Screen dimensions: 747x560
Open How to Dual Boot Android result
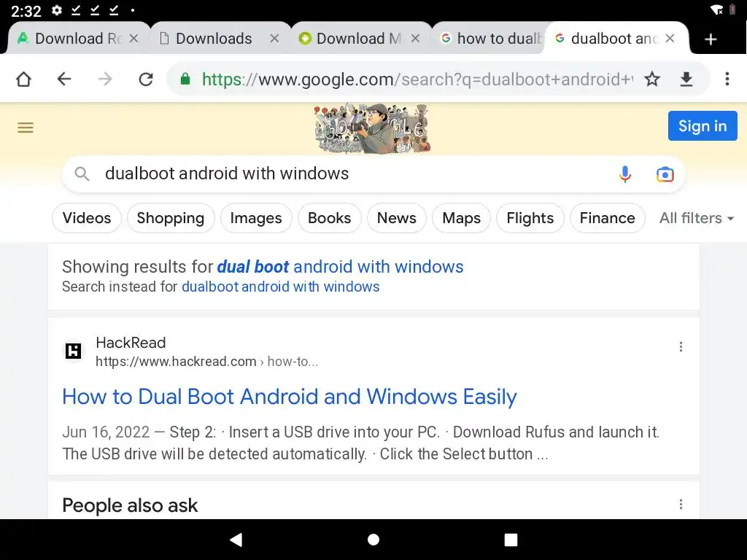click(x=289, y=397)
